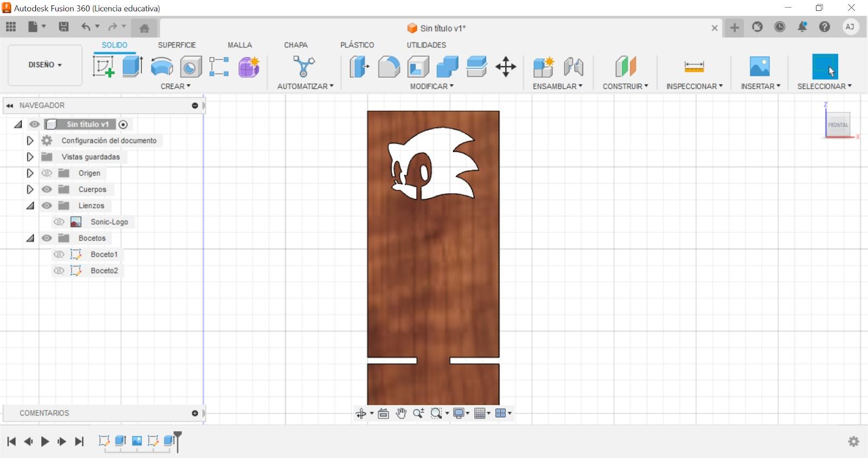Select the Hole tool

tap(190, 67)
